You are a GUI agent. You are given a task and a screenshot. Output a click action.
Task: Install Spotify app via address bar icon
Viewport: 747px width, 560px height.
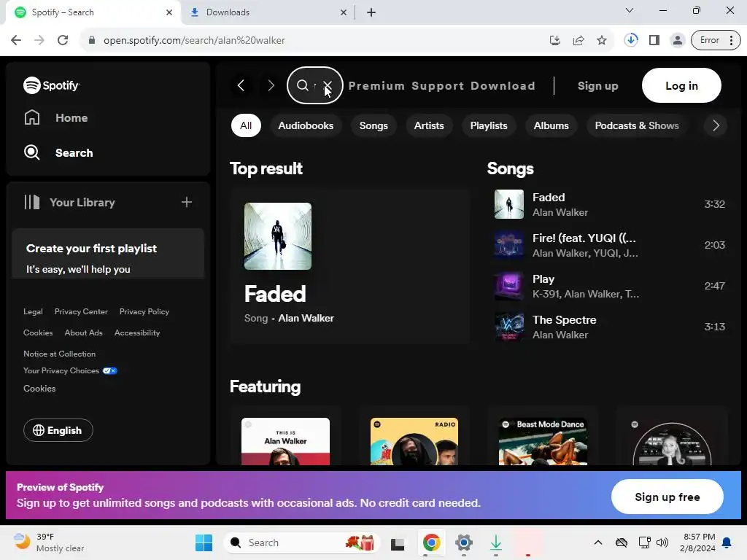554,40
